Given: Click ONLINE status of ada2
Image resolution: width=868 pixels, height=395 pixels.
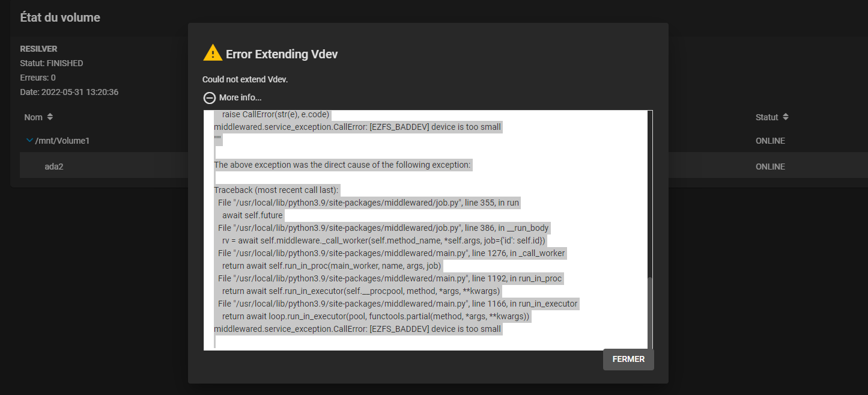Looking at the screenshot, I should point(770,167).
